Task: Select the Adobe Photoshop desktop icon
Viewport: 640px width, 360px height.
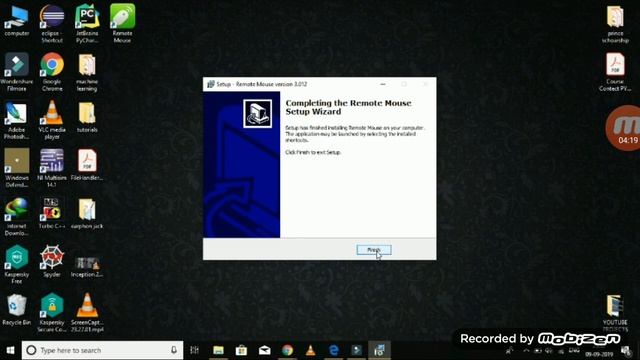Action: coord(17,120)
